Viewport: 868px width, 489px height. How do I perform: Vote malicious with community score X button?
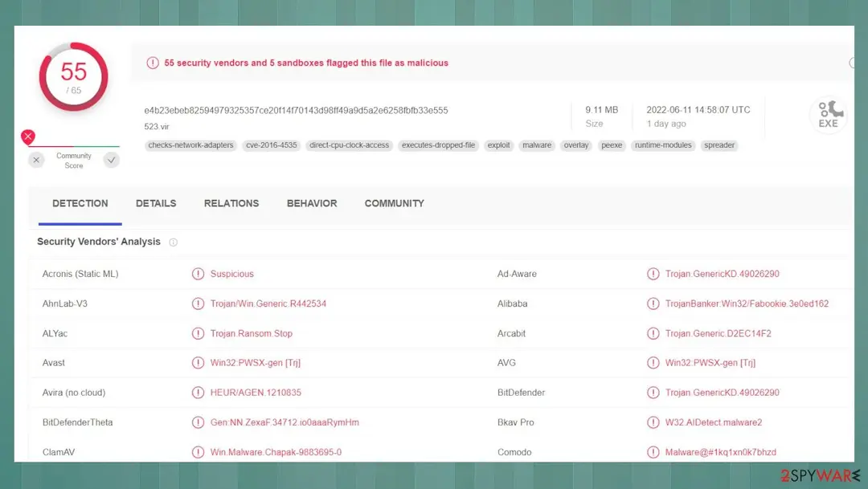point(36,160)
